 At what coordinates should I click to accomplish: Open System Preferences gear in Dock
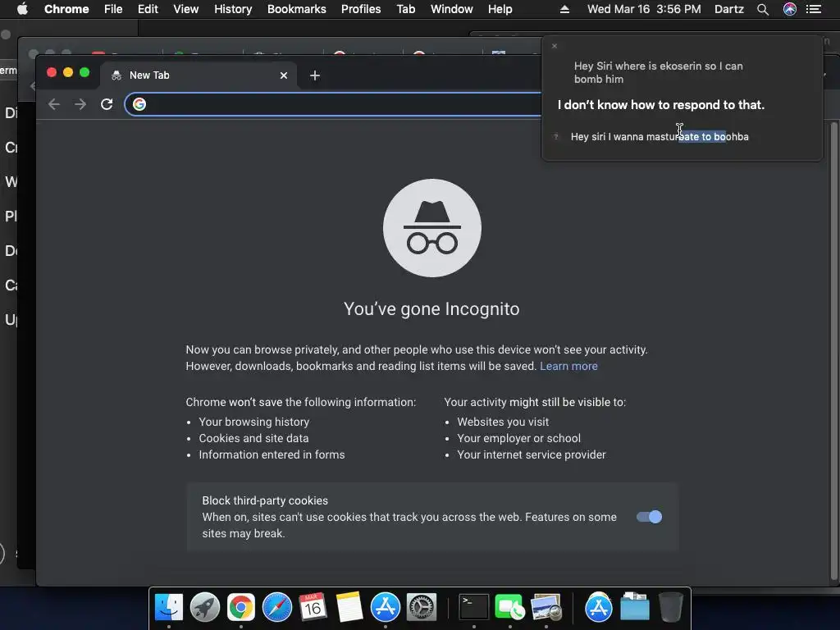coord(422,607)
